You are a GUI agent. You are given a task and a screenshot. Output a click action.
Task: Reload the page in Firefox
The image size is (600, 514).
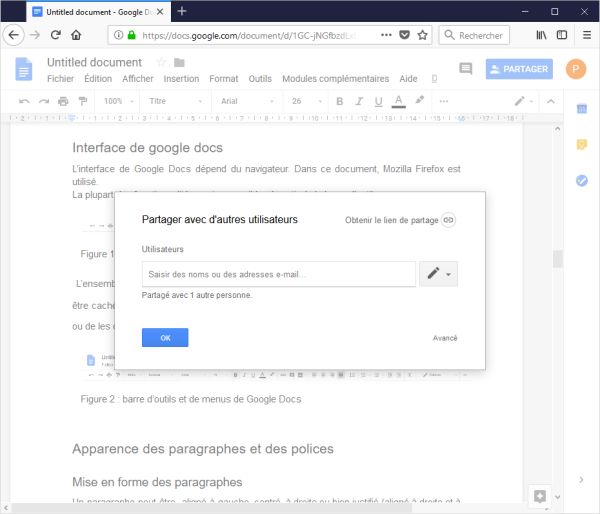pos(56,35)
